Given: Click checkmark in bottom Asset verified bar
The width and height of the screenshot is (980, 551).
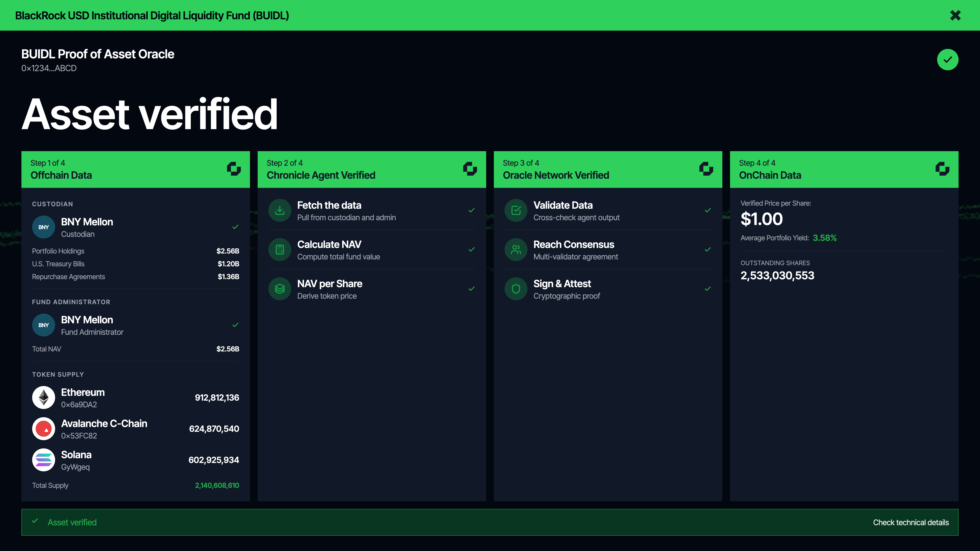Looking at the screenshot, I should [x=35, y=521].
